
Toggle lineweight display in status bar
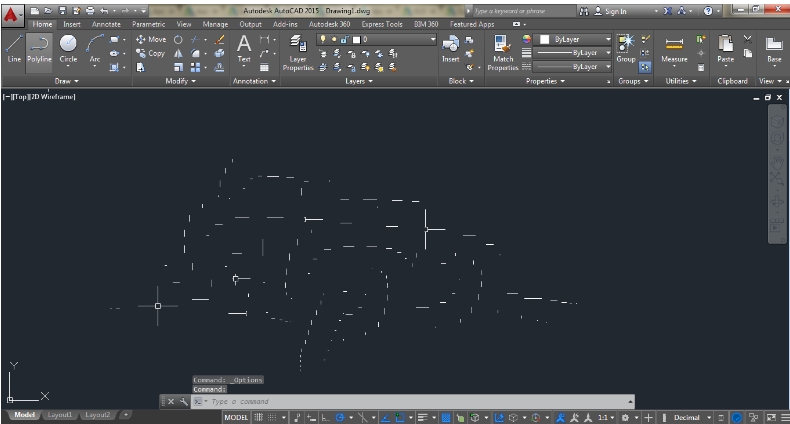(422, 417)
